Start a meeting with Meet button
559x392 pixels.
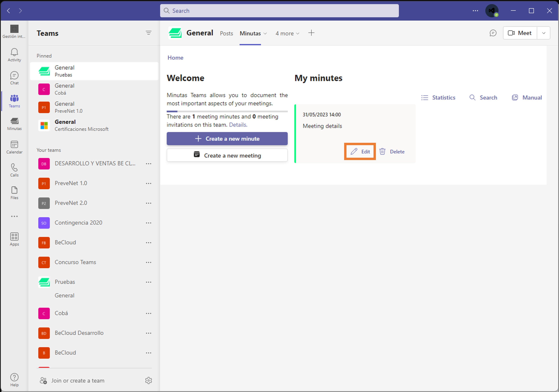(x=520, y=33)
